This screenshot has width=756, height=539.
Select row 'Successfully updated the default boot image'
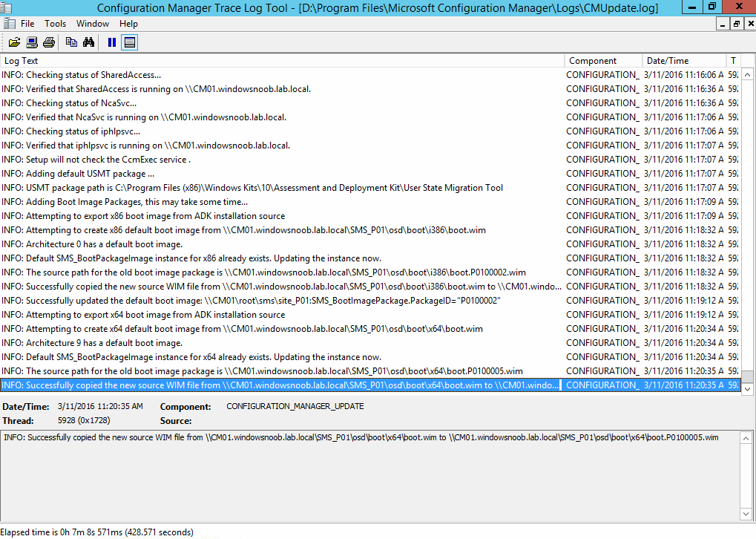click(370, 301)
